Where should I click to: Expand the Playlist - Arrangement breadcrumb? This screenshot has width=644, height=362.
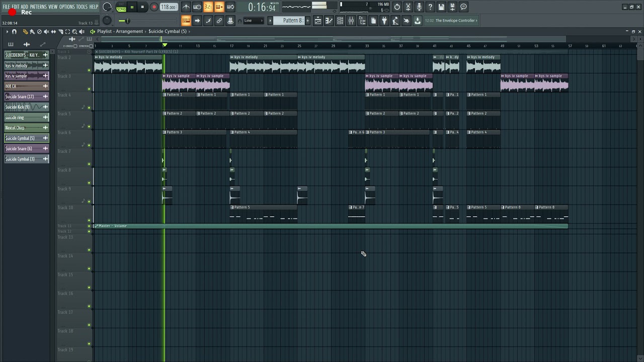(x=120, y=31)
